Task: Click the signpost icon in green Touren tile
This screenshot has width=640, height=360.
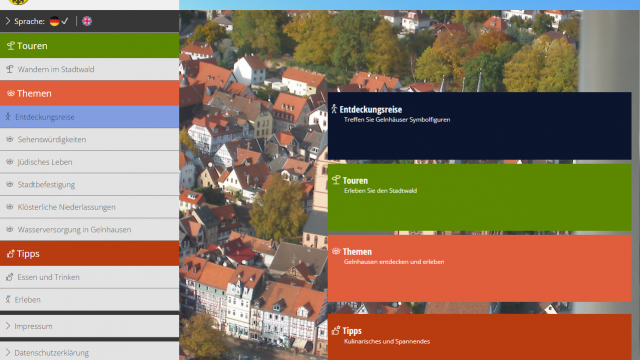Action: (336, 180)
